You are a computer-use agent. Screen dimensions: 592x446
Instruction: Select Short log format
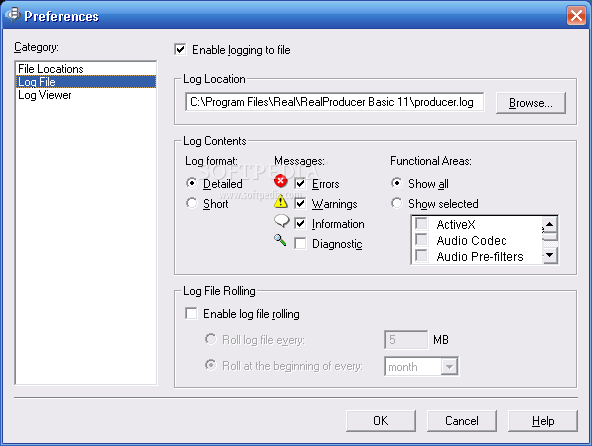point(192,203)
